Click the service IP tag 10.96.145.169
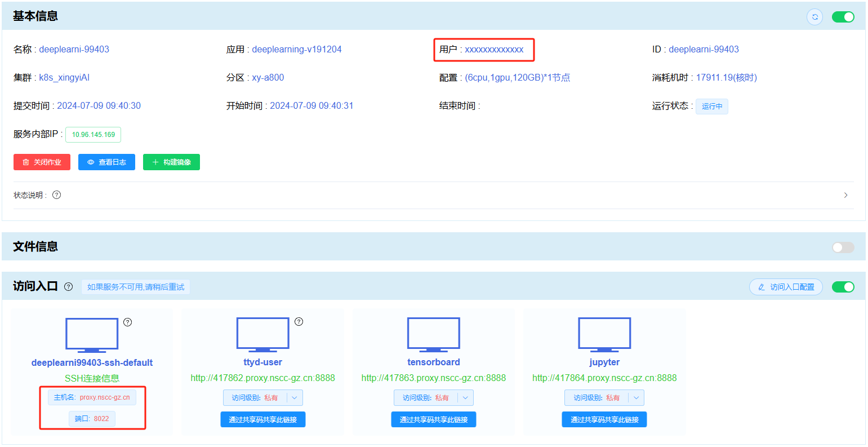Screen dimensions: 868x447 pos(94,135)
